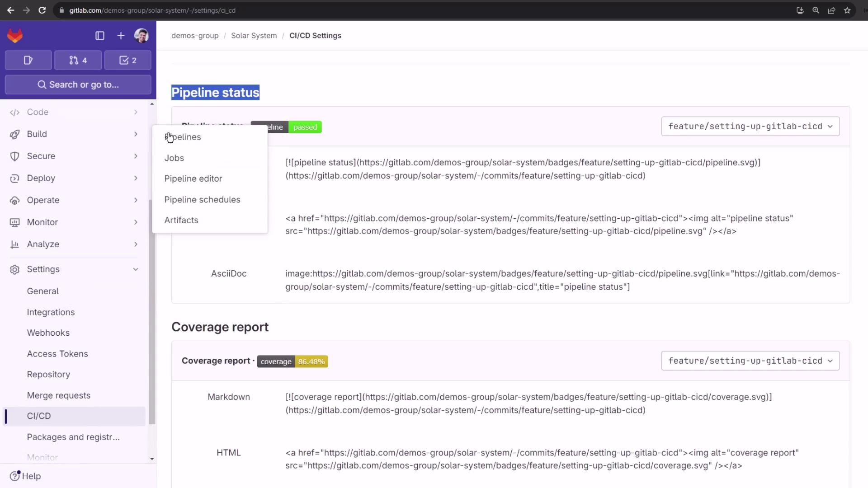Click the browser reload icon
Screen dimensions: 868x488
coord(42,10)
